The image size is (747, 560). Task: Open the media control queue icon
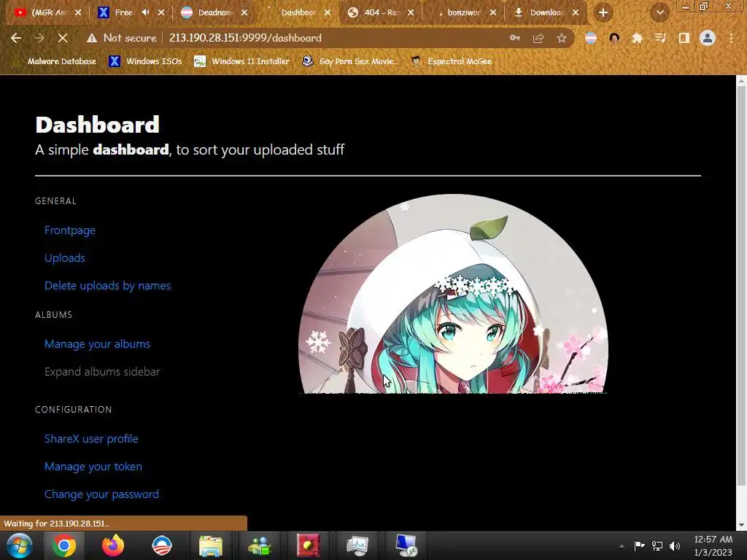[660, 38]
